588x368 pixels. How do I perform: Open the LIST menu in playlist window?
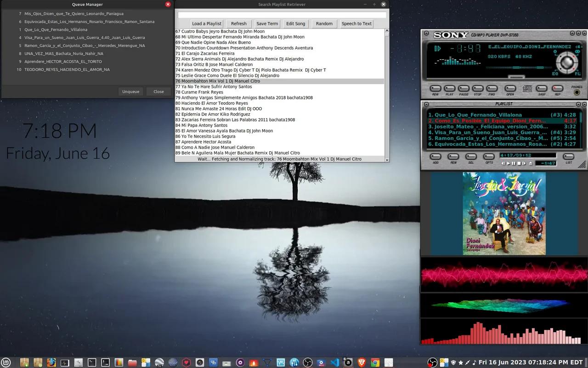coord(569,157)
